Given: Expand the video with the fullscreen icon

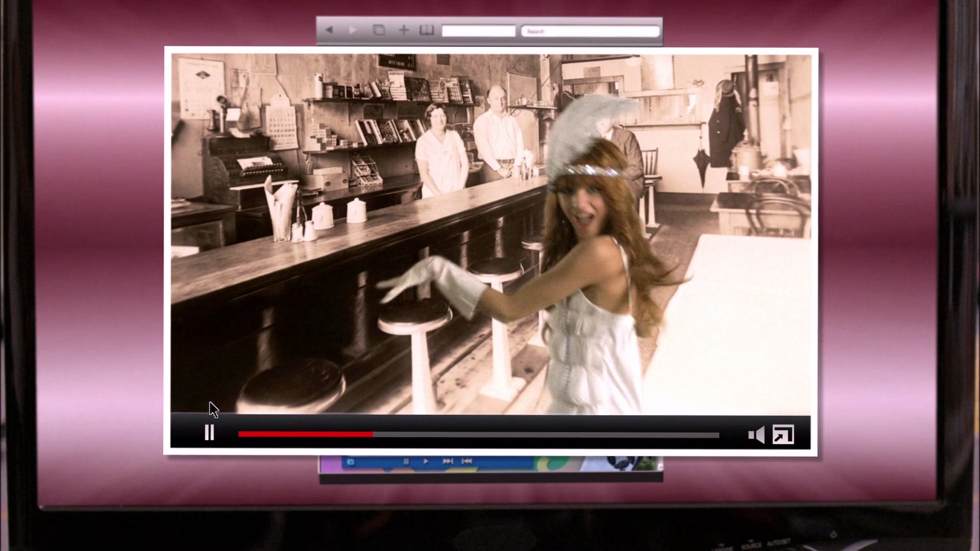Looking at the screenshot, I should click(783, 435).
